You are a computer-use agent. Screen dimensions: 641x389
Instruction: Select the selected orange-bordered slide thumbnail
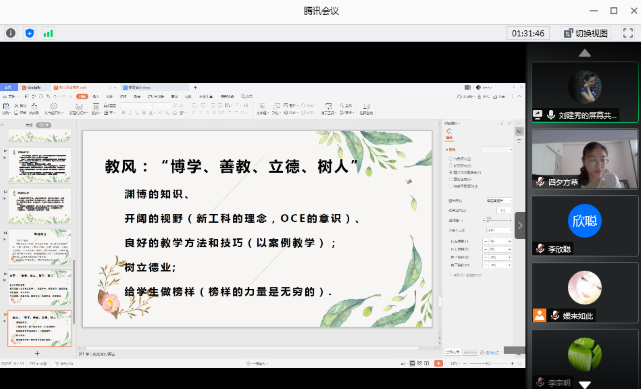tap(40, 328)
